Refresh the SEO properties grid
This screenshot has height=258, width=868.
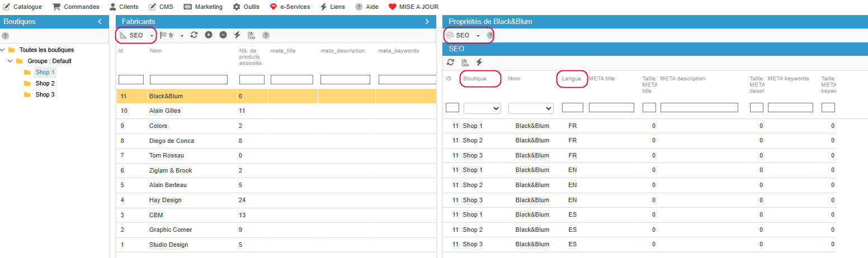450,62
